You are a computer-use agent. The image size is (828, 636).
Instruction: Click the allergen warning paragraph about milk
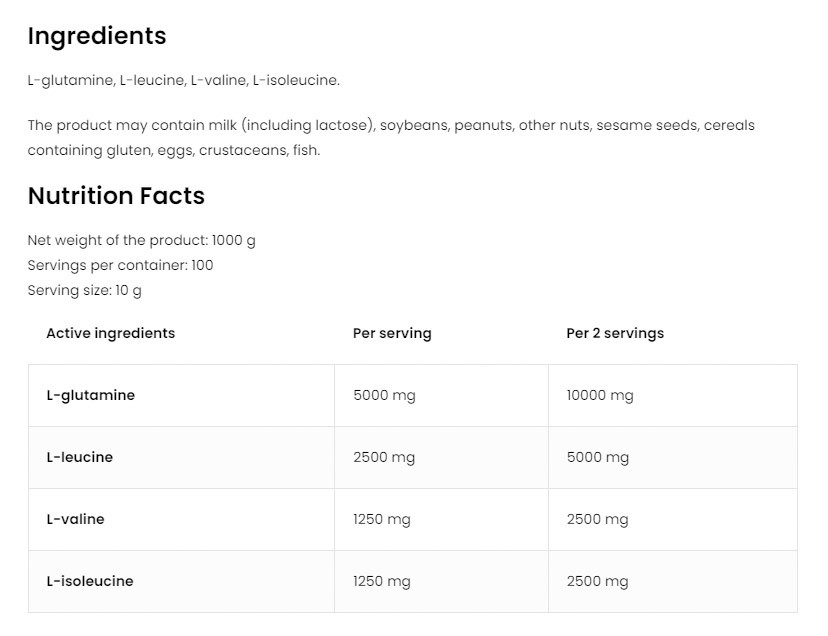390,138
